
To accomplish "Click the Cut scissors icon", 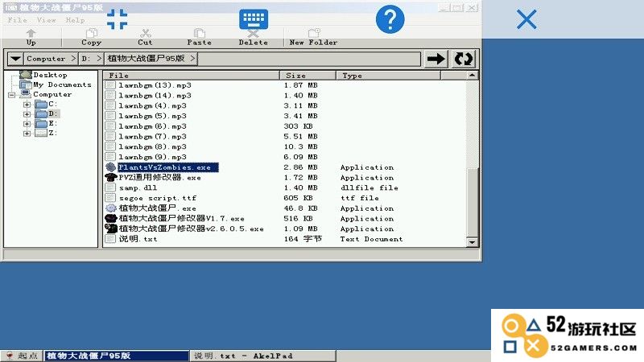I will (146, 33).
